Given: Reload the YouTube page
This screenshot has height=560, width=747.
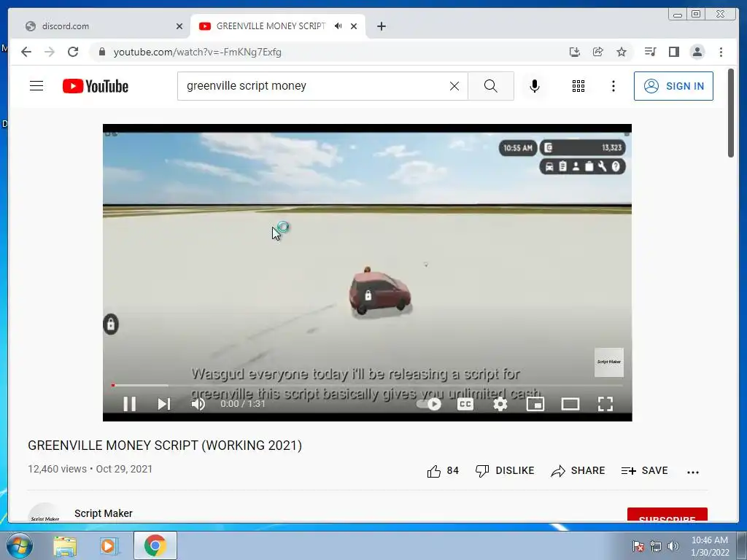Looking at the screenshot, I should pos(73,52).
